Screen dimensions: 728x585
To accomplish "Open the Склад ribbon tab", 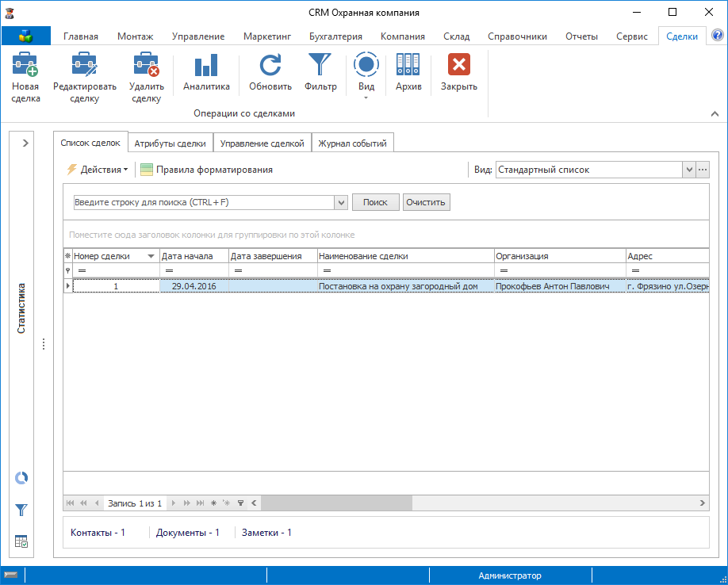I will coord(457,36).
